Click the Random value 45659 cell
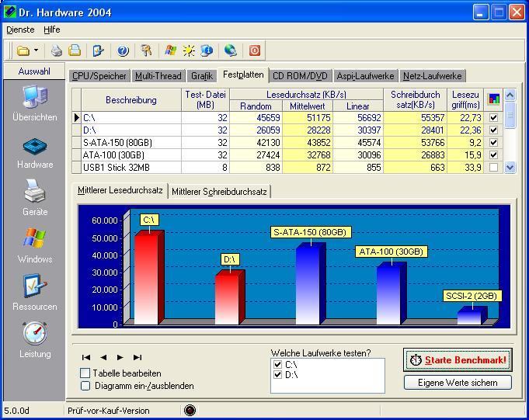 256,118
